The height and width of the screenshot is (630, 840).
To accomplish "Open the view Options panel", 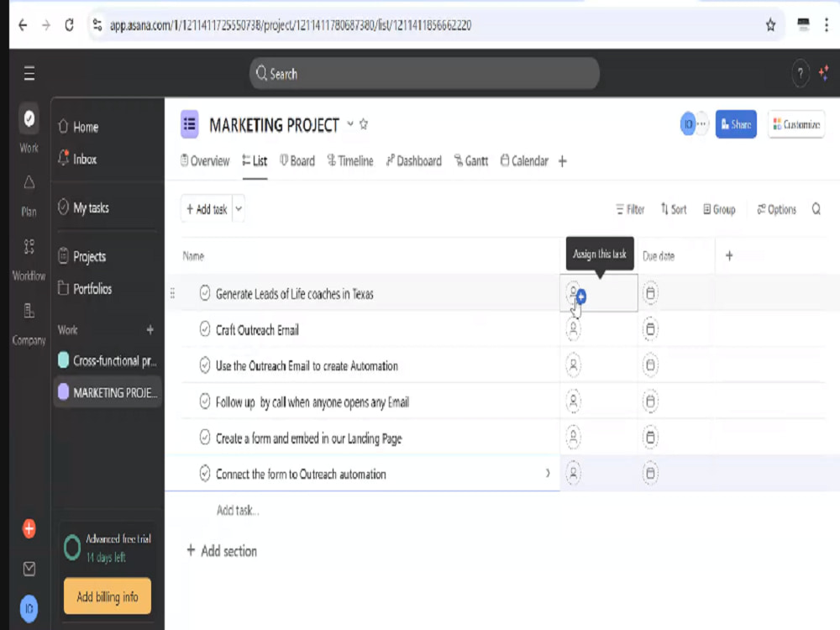I will (777, 209).
